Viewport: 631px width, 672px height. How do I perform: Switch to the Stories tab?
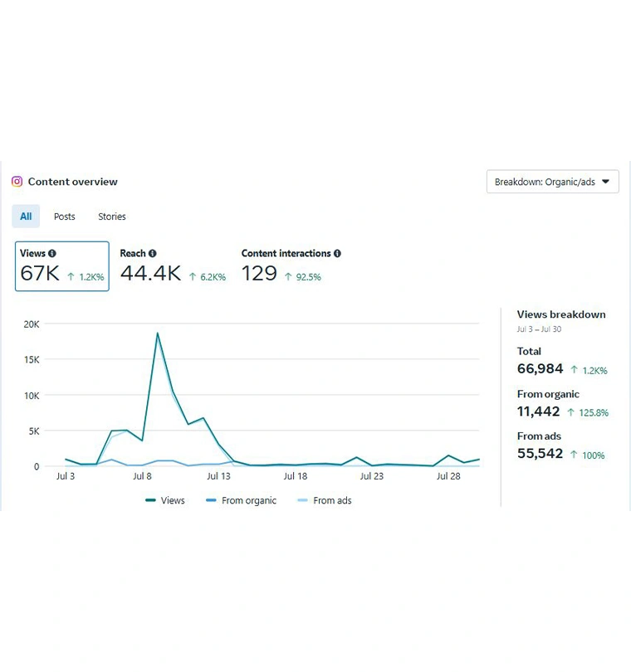tap(112, 217)
